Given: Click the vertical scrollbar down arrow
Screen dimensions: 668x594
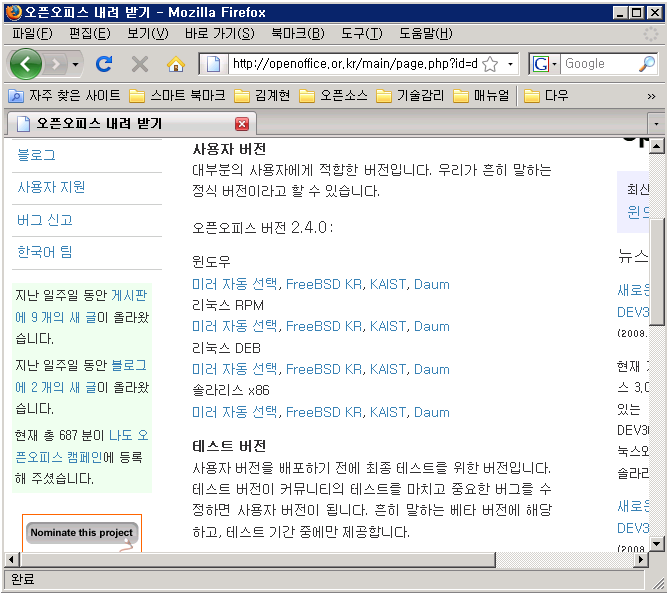Looking at the screenshot, I should [x=656, y=543].
